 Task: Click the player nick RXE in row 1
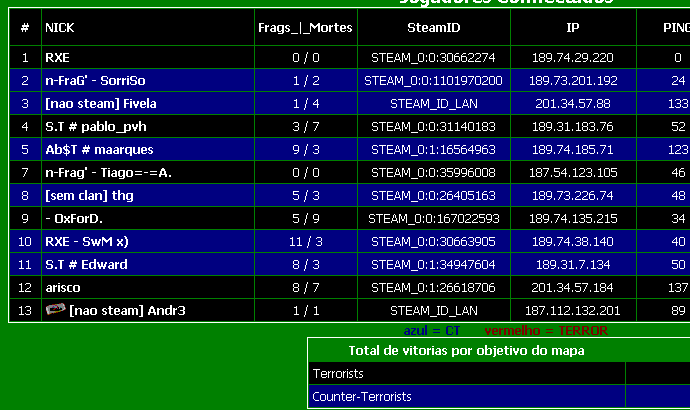point(57,58)
